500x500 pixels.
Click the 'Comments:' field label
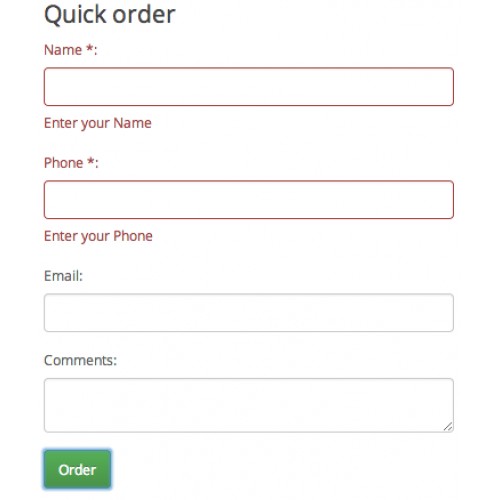click(81, 360)
